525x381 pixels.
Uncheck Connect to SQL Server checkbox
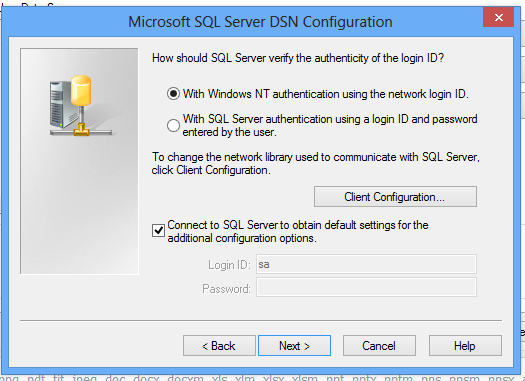[158, 231]
